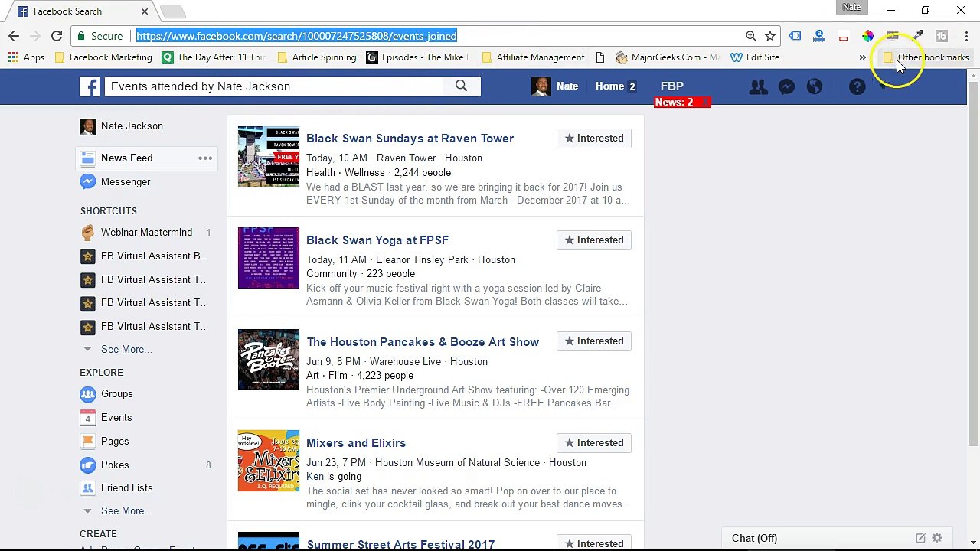
Task: Toggle Interested for Houston Pancakes & Booze Art Show
Action: point(594,341)
